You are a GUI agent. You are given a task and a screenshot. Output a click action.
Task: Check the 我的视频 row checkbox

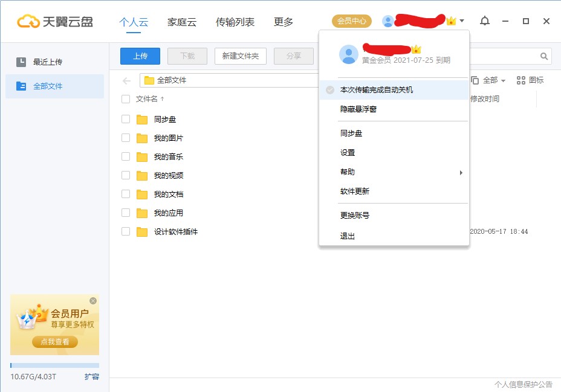(x=126, y=175)
